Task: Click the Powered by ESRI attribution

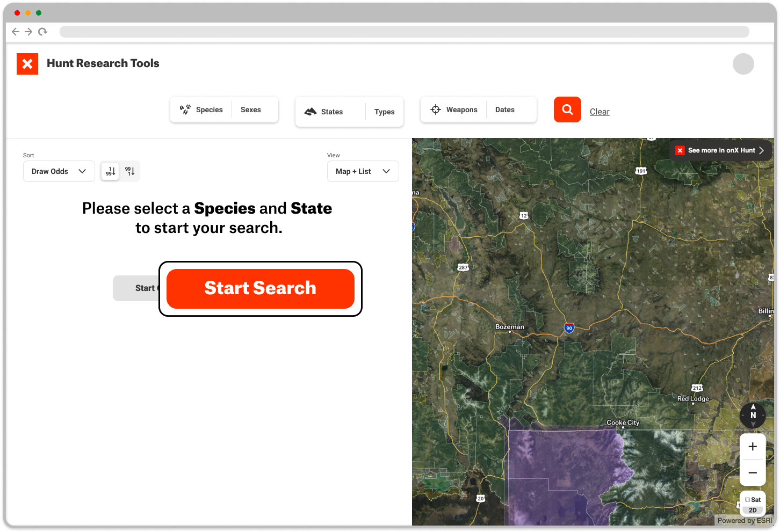Action: point(745,520)
